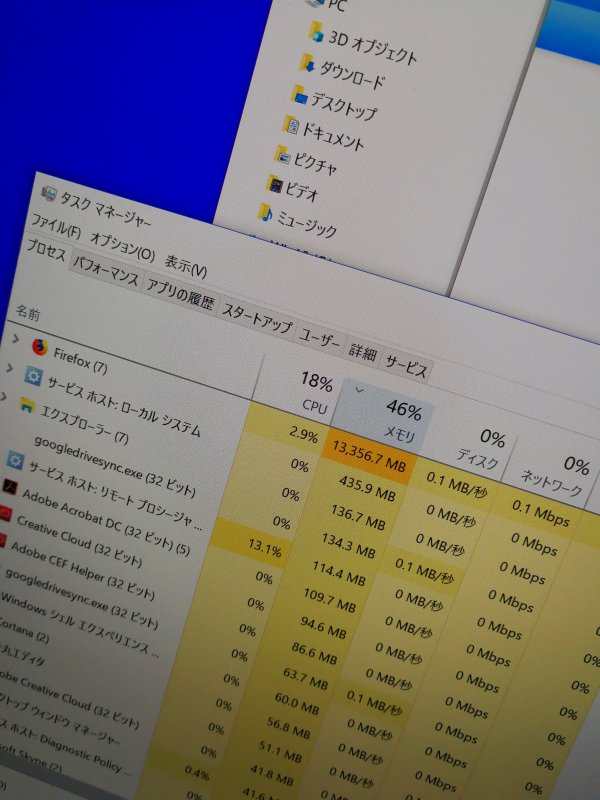
Task: Click ピクチャ folder icon in Explorer
Action: [282, 155]
